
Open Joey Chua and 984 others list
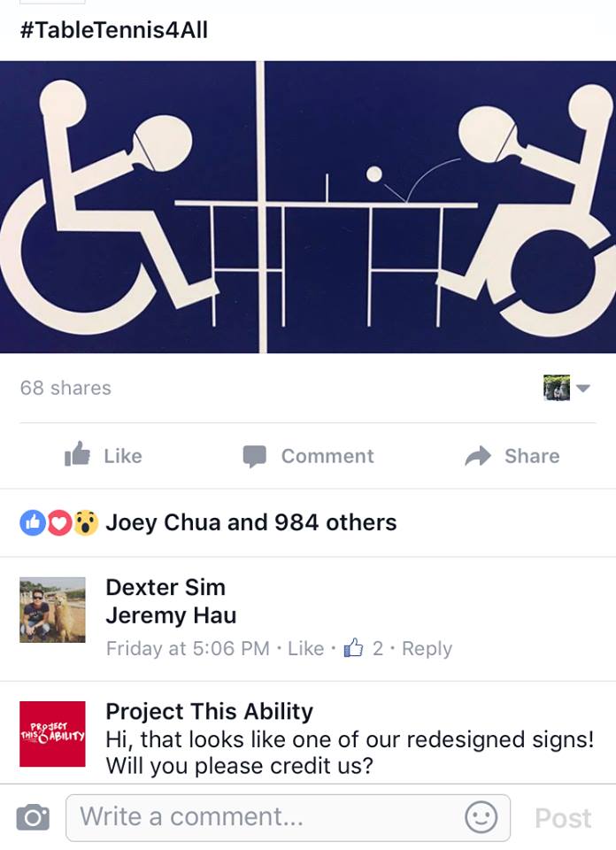click(250, 522)
